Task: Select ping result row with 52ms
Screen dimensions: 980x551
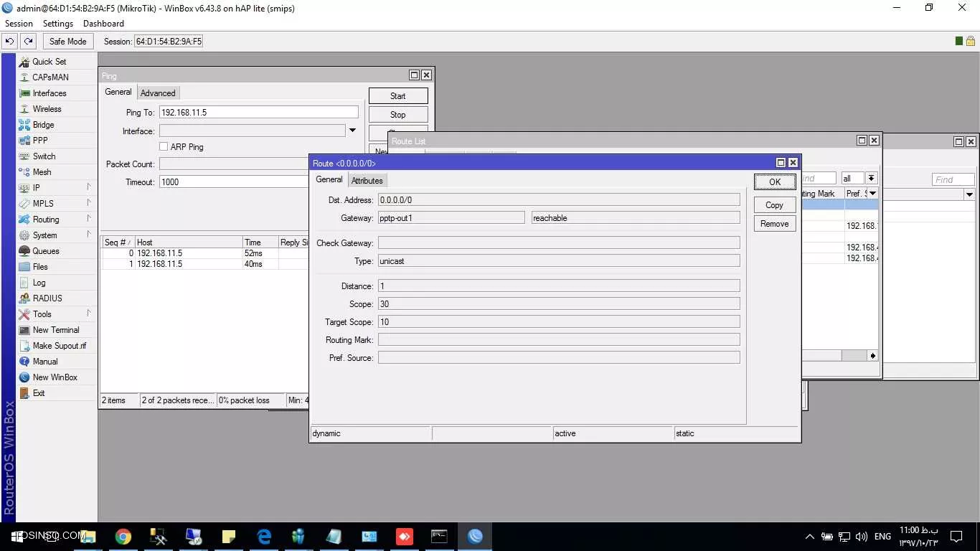Action: click(204, 253)
